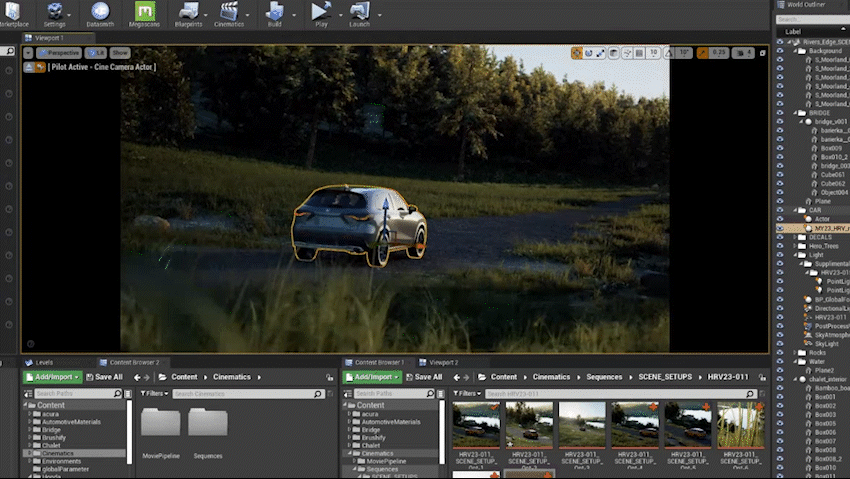Open the Cinematics toolbar button
850x479 pixels.
pos(230,13)
